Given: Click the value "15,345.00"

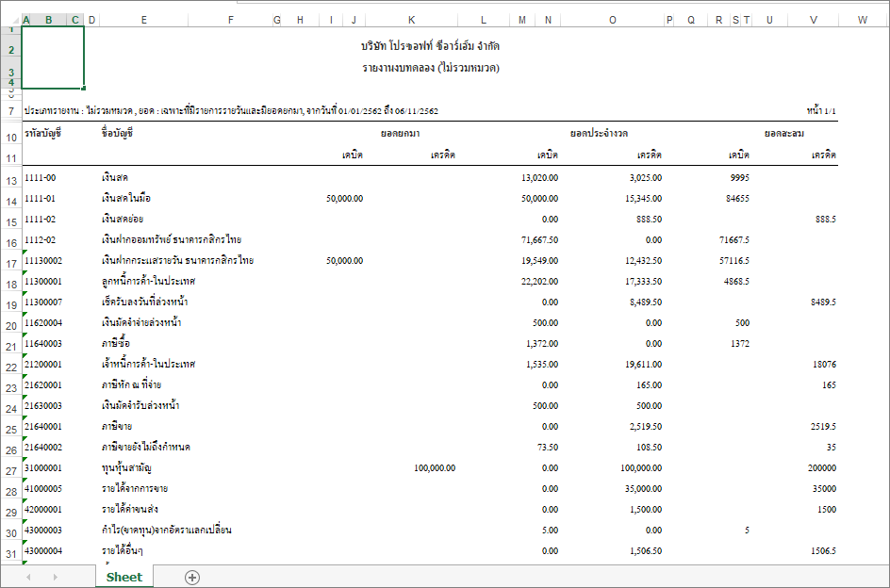Looking at the screenshot, I should tap(643, 199).
